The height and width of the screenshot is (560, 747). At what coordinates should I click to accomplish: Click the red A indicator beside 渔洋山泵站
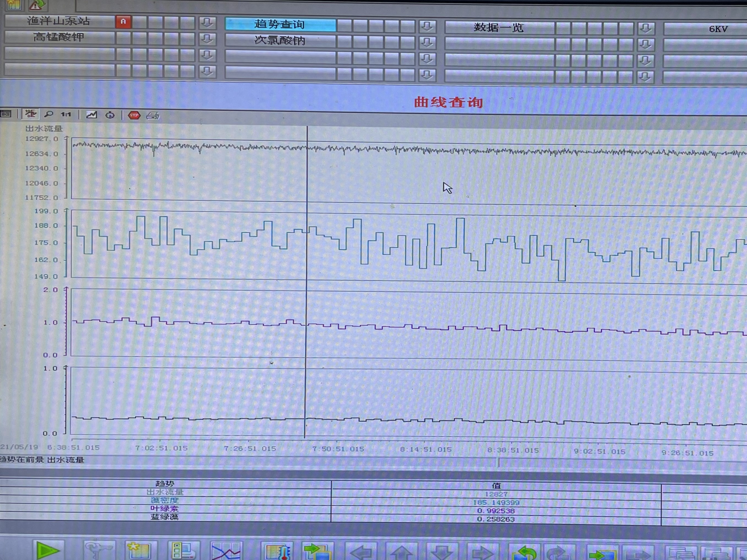[123, 22]
